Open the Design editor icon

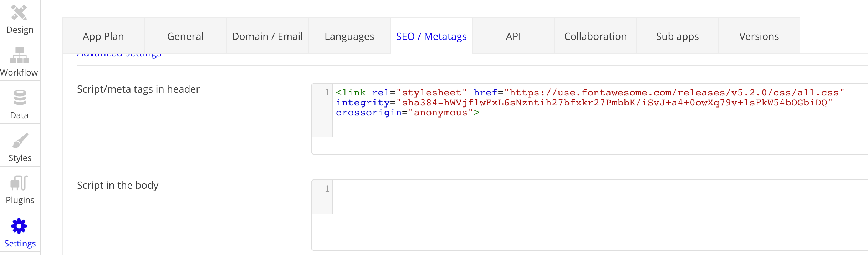pos(19,13)
